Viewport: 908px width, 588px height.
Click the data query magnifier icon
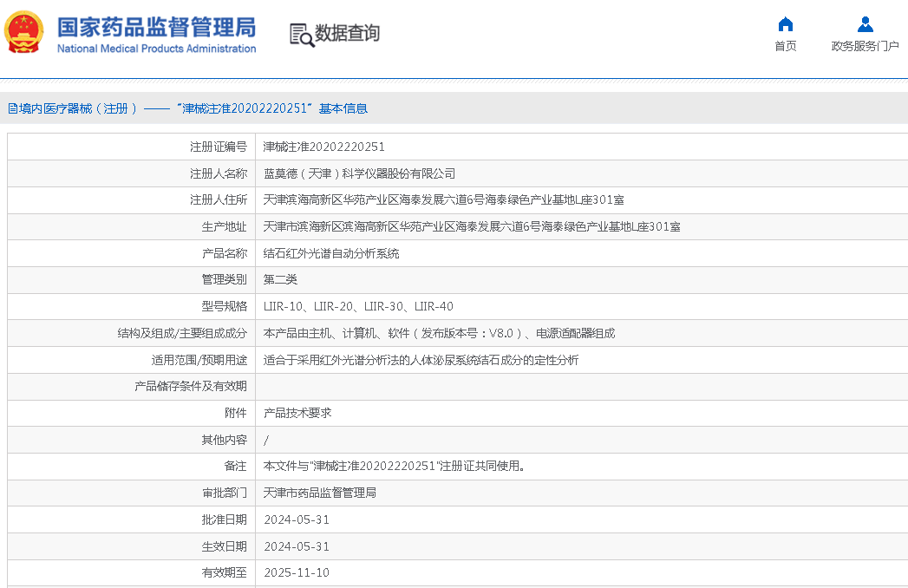301,35
